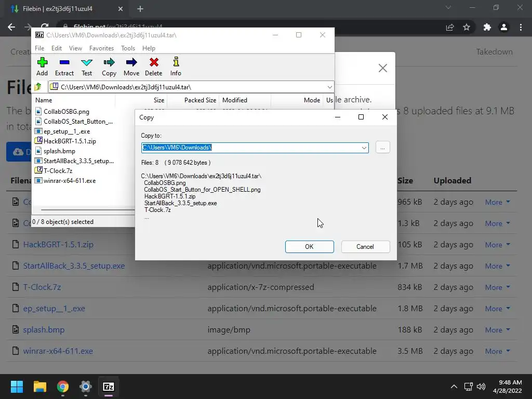Expand the 7-Zip address bar dropdown

[329, 87]
